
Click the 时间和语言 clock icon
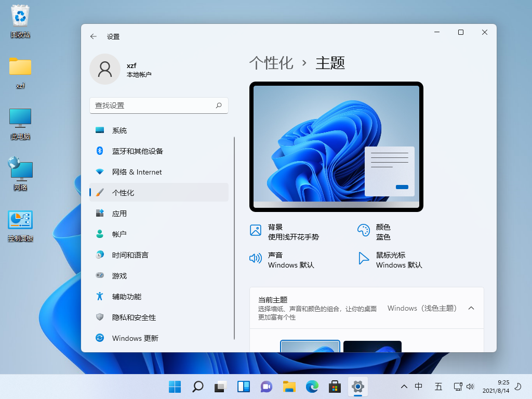pos(100,255)
